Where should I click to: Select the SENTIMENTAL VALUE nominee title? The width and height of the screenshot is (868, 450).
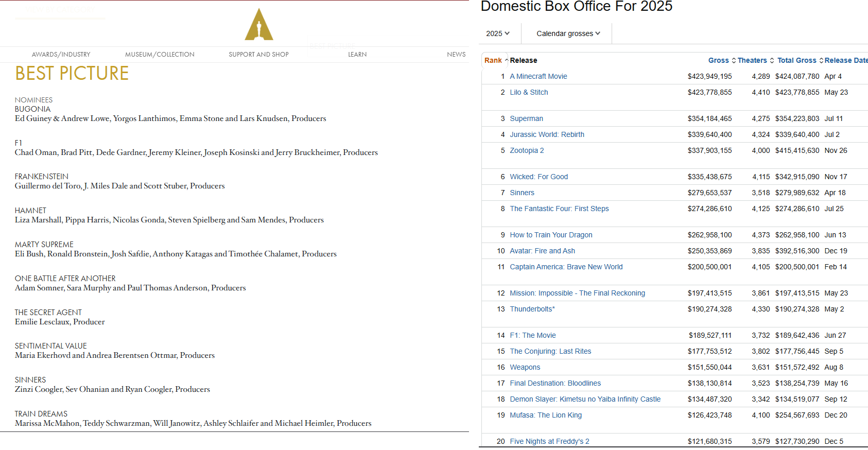50,346
